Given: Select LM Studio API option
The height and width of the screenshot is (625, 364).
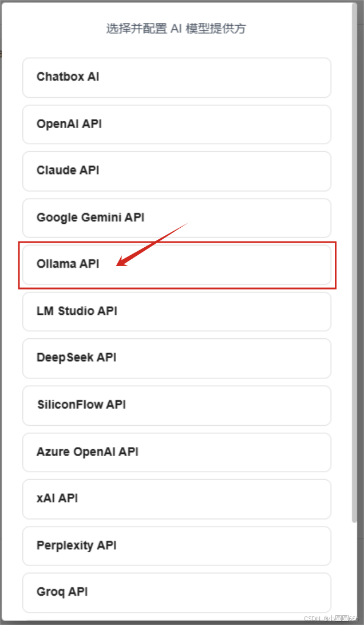Looking at the screenshot, I should [177, 312].
